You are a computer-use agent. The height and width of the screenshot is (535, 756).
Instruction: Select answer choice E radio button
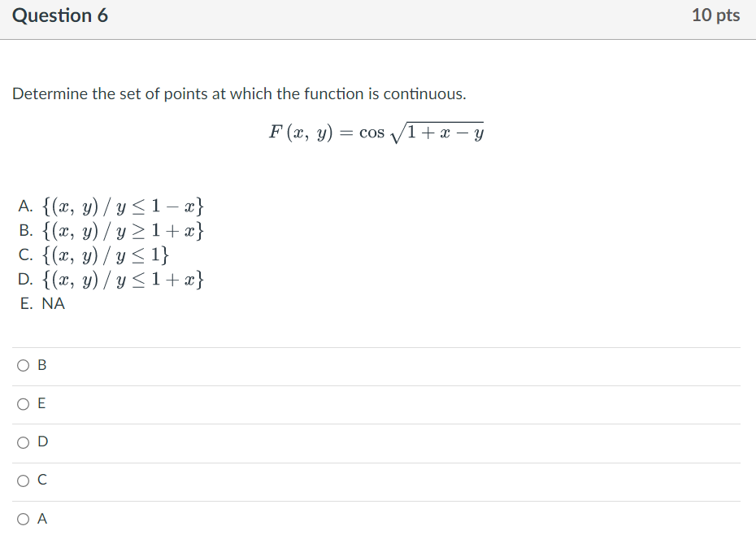pyautogui.click(x=21, y=403)
